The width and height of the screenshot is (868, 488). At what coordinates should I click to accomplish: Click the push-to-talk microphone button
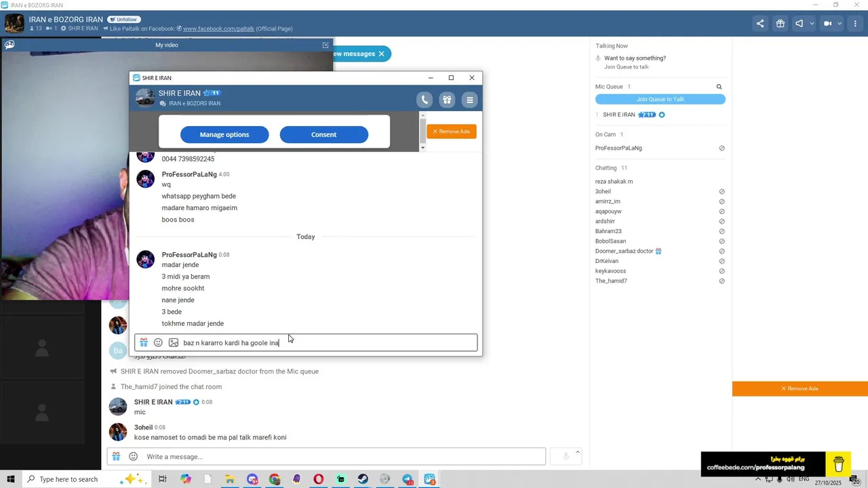[566, 457]
